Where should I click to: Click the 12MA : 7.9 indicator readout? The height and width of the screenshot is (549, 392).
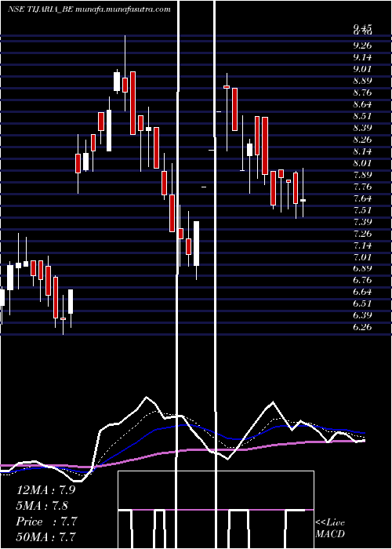point(45,490)
